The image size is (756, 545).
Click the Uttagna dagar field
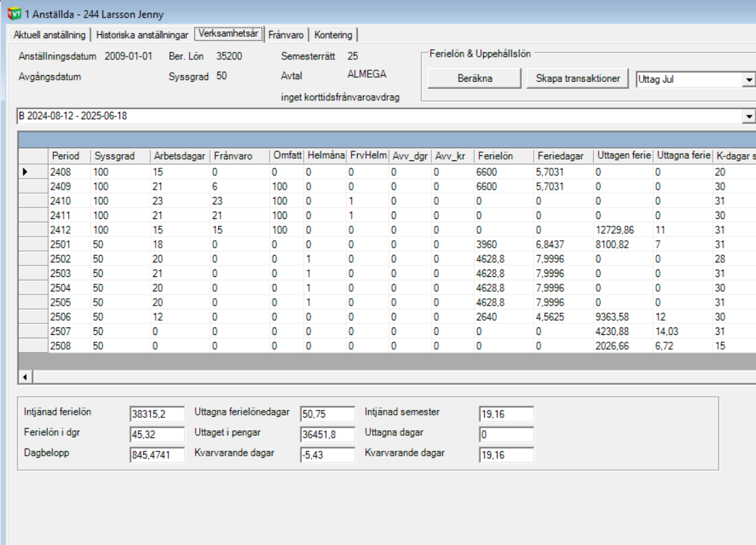point(506,434)
